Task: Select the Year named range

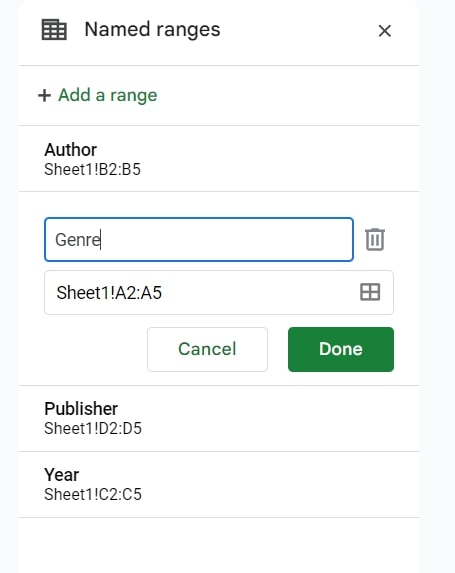Action: (x=219, y=484)
